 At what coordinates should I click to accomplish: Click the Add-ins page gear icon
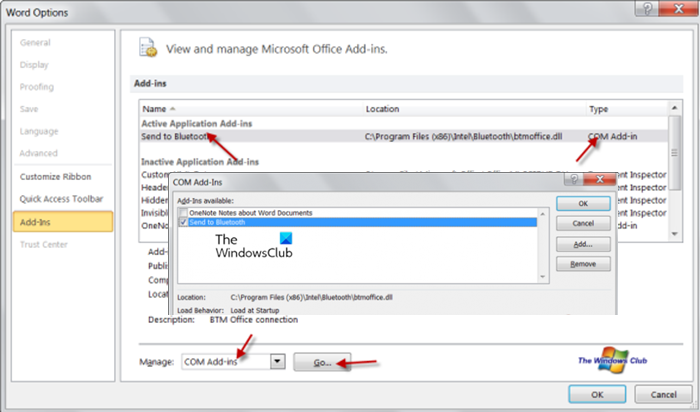coord(147,48)
